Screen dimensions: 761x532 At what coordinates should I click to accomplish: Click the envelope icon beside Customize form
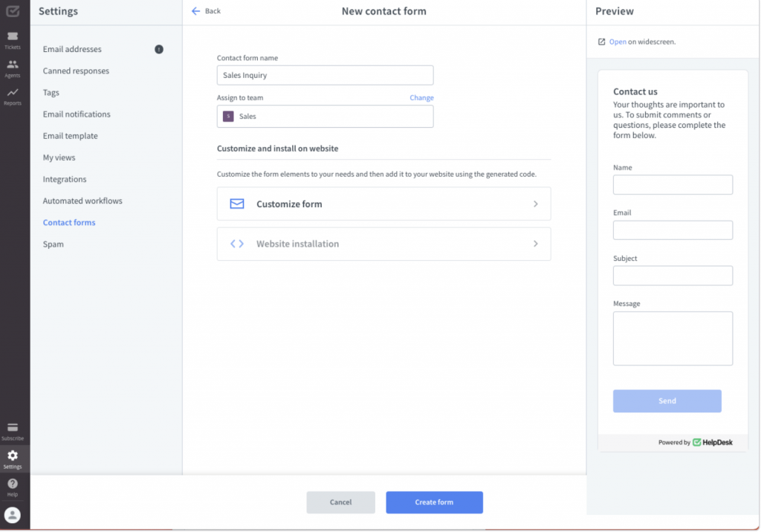237,204
